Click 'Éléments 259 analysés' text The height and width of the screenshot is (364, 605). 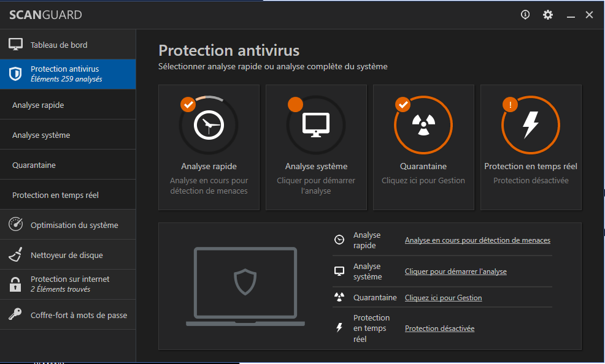coord(66,79)
